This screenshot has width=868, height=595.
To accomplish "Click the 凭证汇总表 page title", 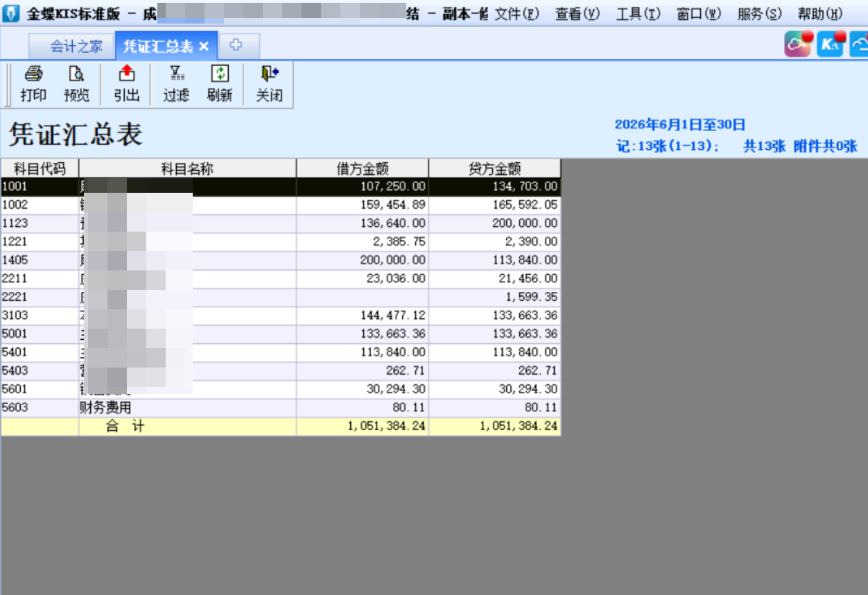I will pos(76,135).
